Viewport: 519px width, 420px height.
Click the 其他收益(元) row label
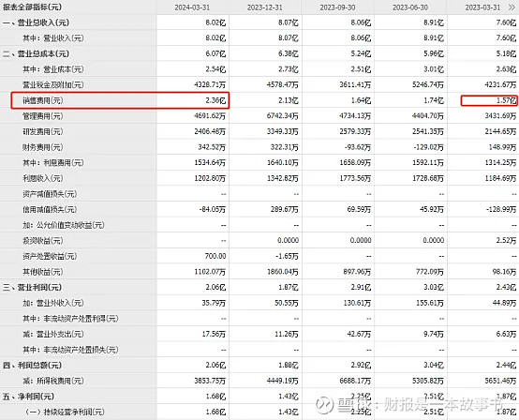43,272
